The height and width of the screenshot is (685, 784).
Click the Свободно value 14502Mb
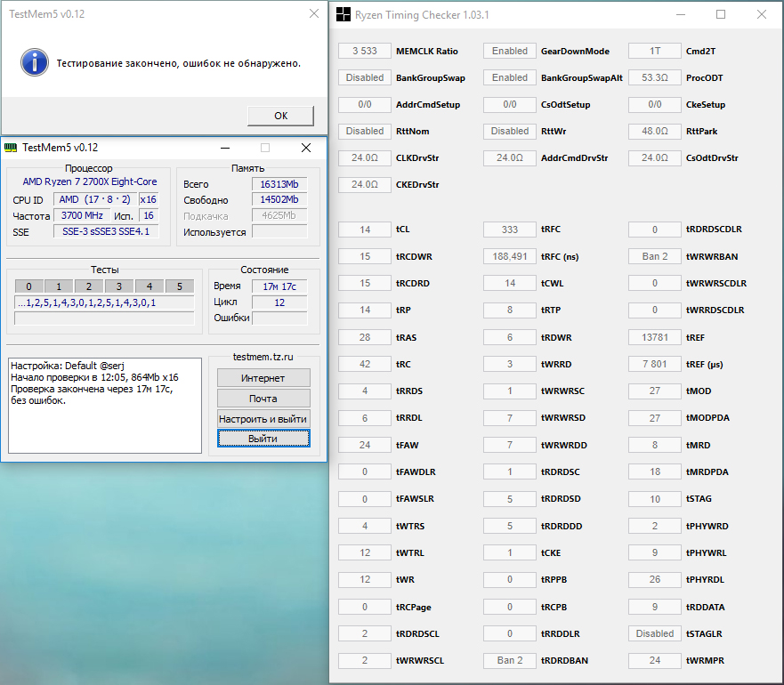pyautogui.click(x=279, y=199)
